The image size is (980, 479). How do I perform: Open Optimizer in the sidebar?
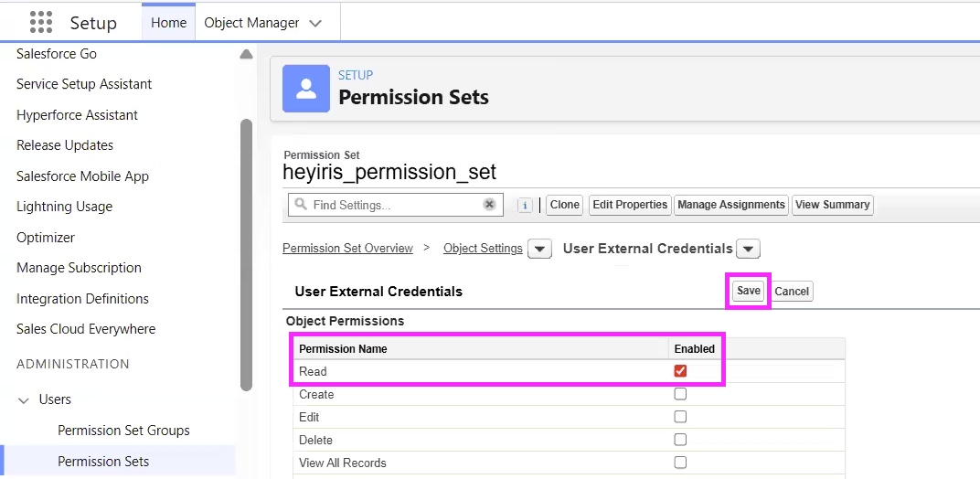46,238
